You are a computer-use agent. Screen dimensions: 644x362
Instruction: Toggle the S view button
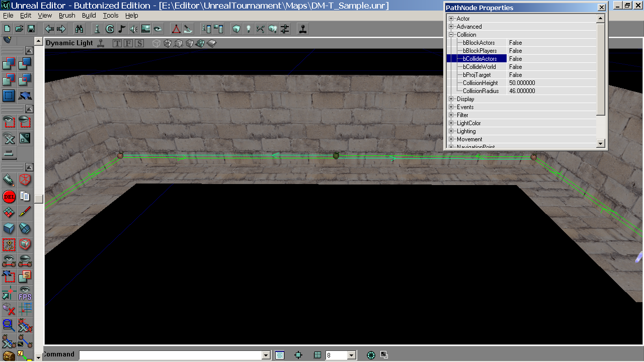(x=139, y=43)
